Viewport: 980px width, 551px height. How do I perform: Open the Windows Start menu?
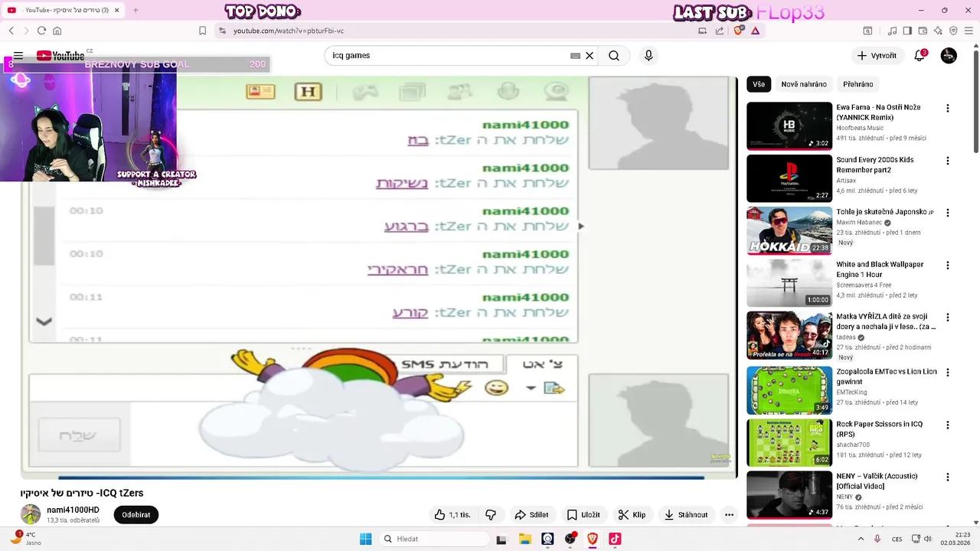366,539
